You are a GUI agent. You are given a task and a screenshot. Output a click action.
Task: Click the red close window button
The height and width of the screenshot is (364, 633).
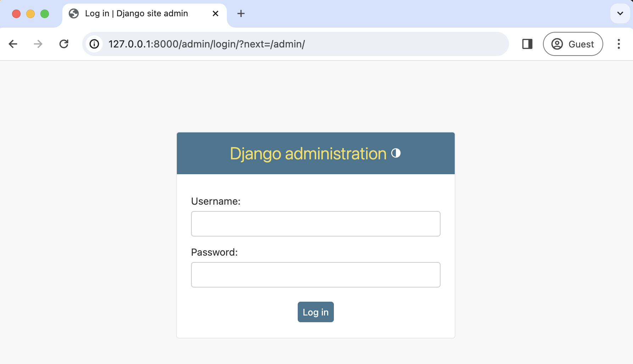tap(16, 14)
